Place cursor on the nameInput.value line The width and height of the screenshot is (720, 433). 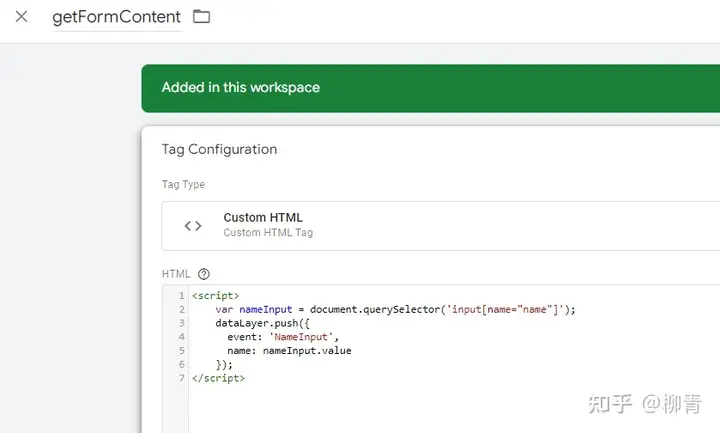tap(289, 351)
